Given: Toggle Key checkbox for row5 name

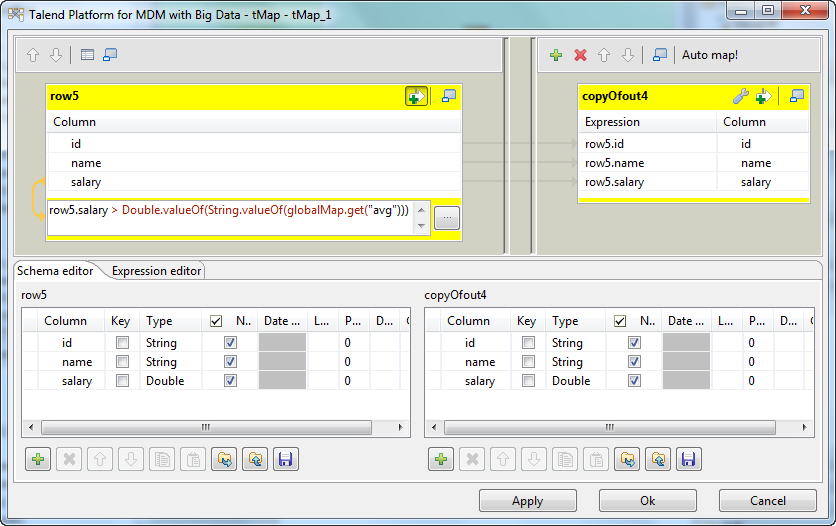Looking at the screenshot, I should 123,362.
